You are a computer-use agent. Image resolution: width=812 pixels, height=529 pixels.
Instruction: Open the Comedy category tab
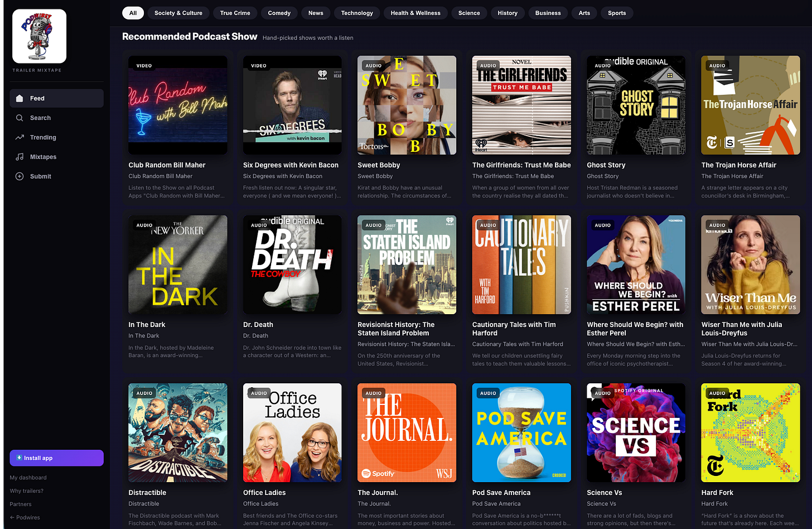pyautogui.click(x=279, y=13)
